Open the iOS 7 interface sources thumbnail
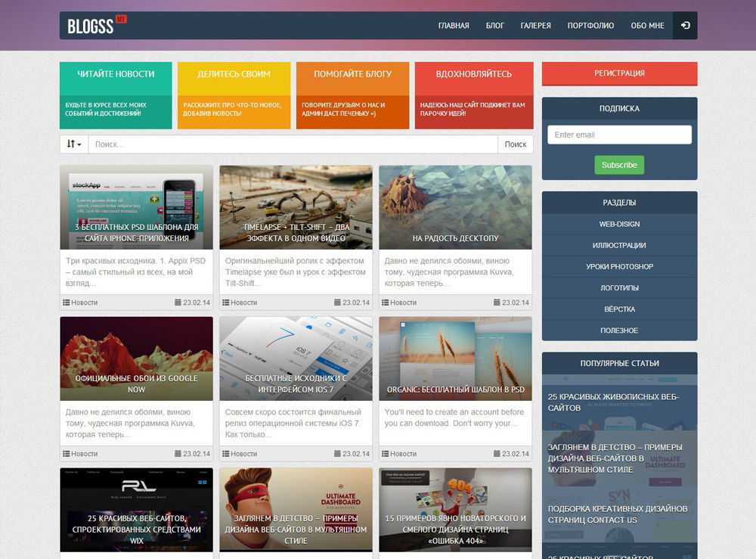Image resolution: width=756 pixels, height=559 pixels. click(296, 359)
